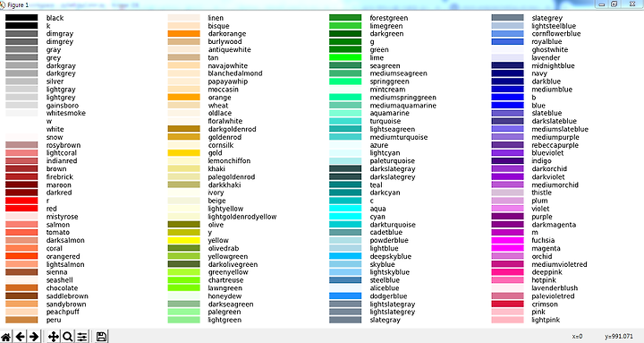Click the 'ghostwhite' label

tap(550, 50)
